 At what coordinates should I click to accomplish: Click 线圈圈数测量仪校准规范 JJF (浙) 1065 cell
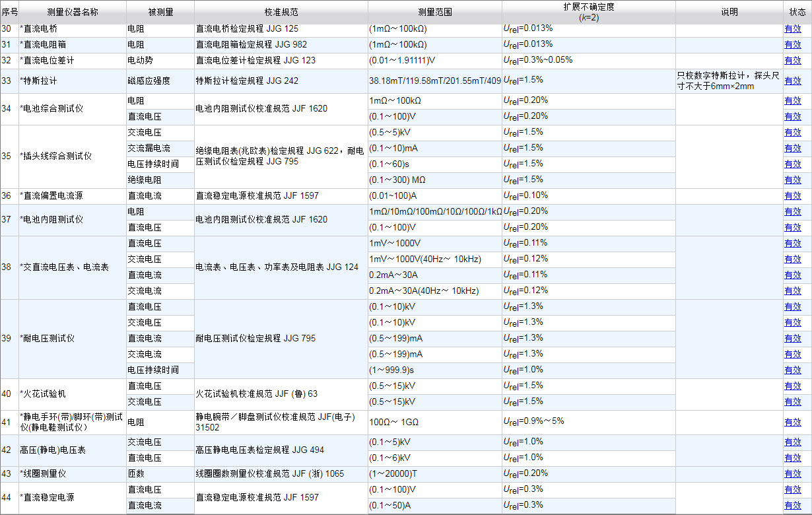pos(281,474)
